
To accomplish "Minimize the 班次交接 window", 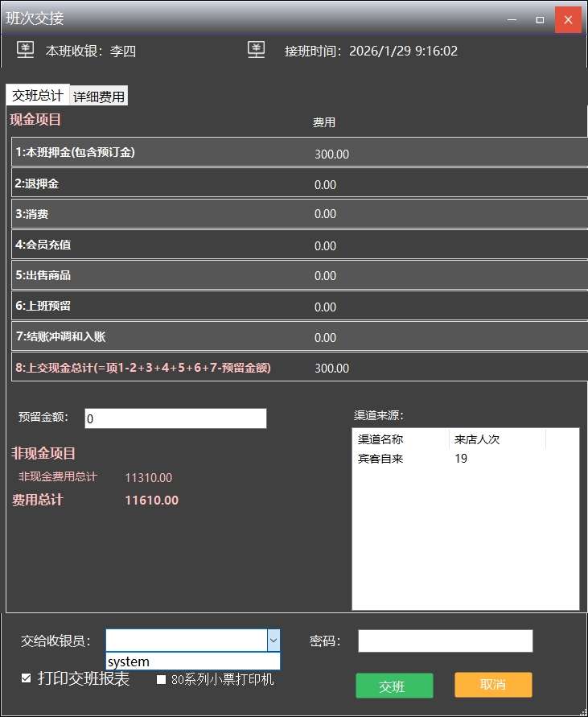I will pyautogui.click(x=512, y=19).
